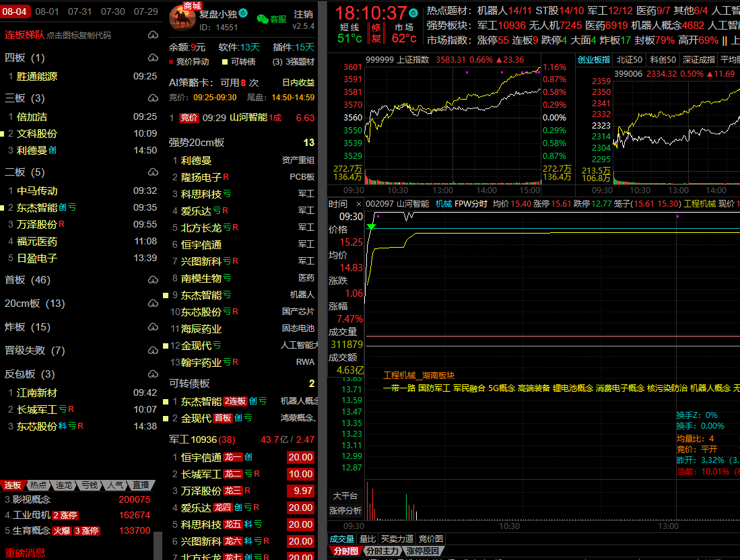Click the 3强题材 option
Image resolution: width=740 pixels, height=560 pixels.
click(x=294, y=62)
